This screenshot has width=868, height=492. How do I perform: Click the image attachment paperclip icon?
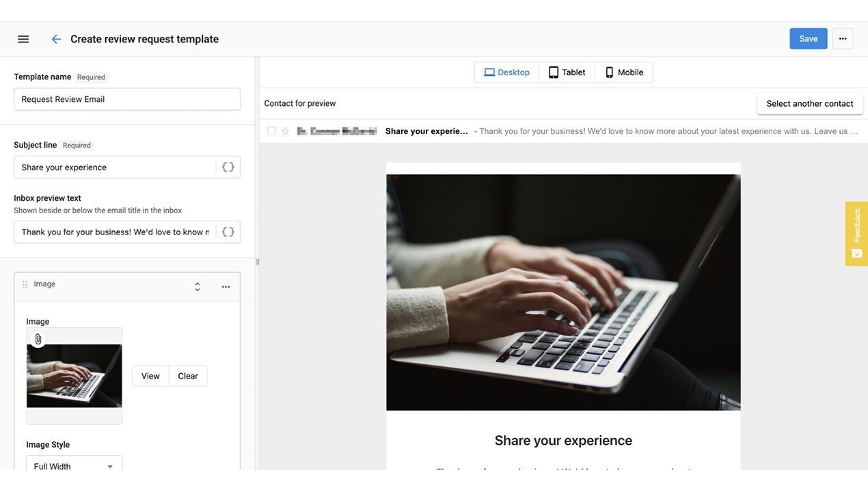coord(38,339)
